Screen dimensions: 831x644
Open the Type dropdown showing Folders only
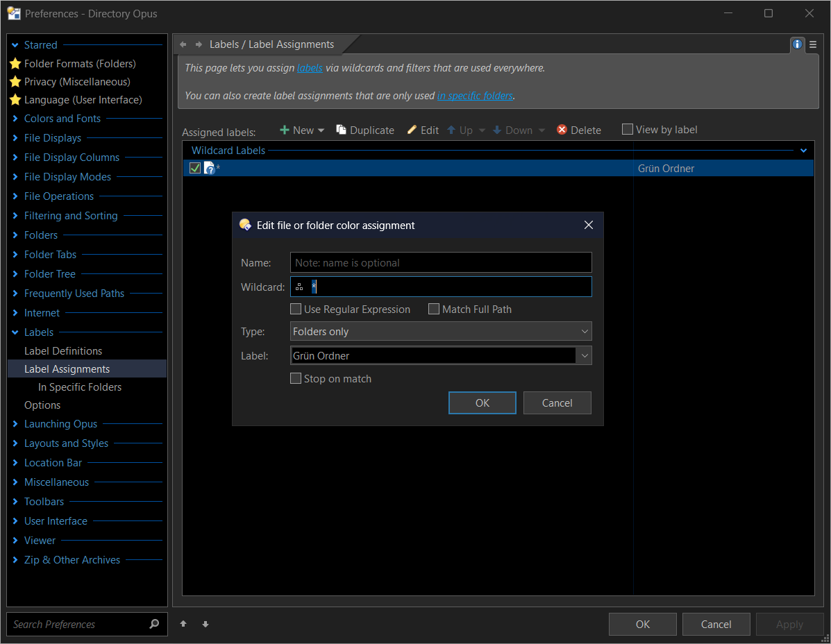pos(441,332)
